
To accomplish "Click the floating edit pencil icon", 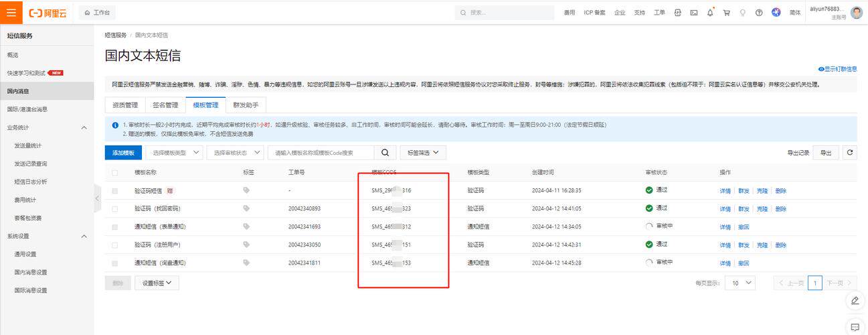I will tap(855, 300).
